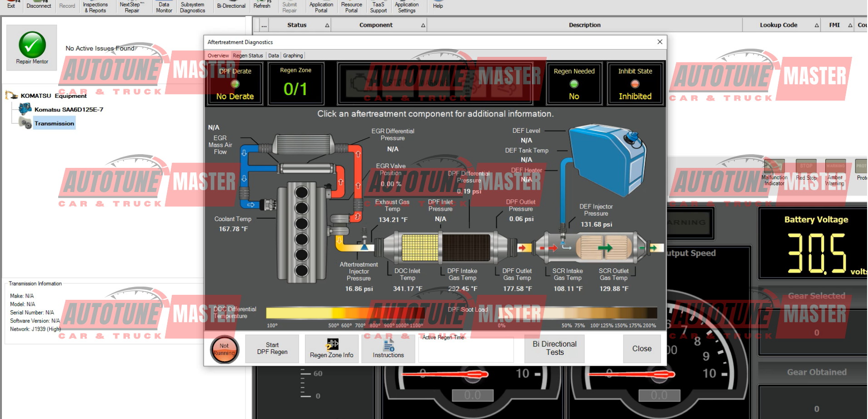
Task: Click Start DPF Regen button
Action: (x=272, y=348)
